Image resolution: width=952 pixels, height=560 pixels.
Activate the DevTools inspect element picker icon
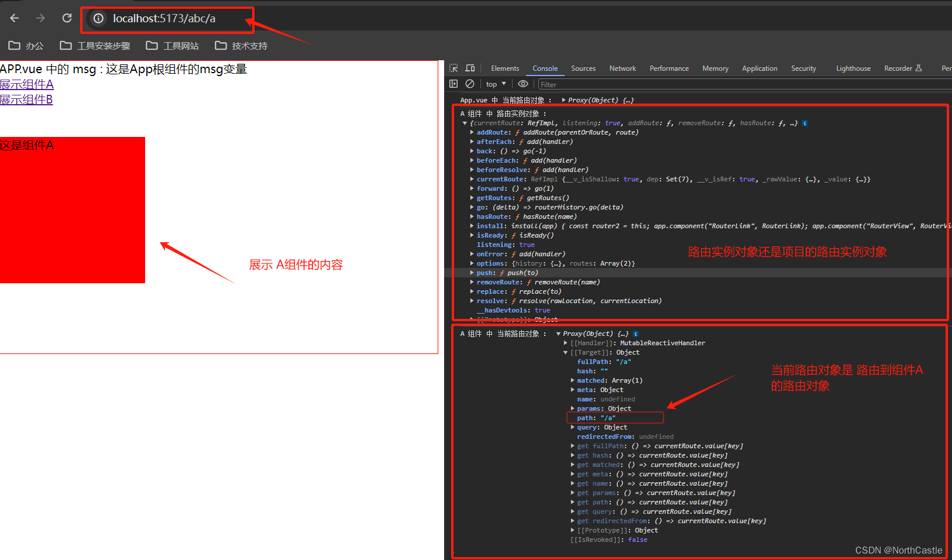click(453, 68)
